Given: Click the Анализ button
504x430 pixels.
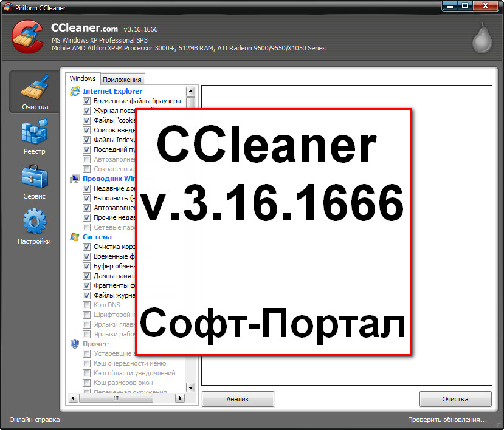Looking at the screenshot, I should tap(238, 399).
